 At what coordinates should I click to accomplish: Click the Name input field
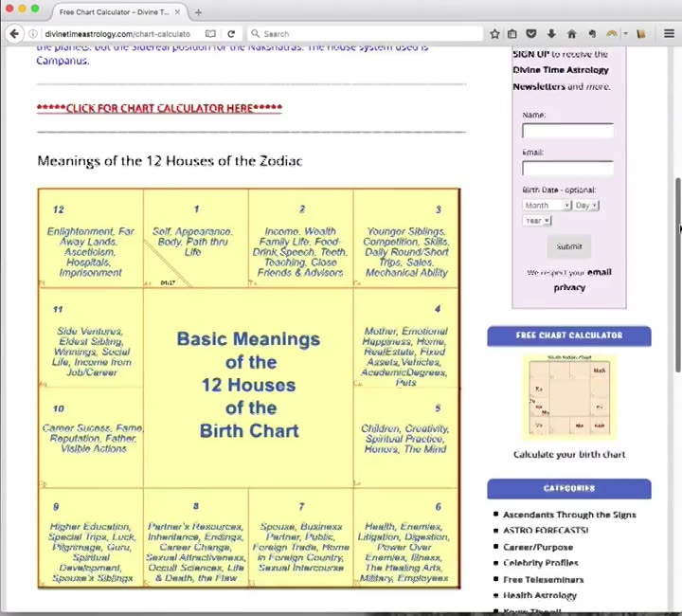click(x=568, y=131)
